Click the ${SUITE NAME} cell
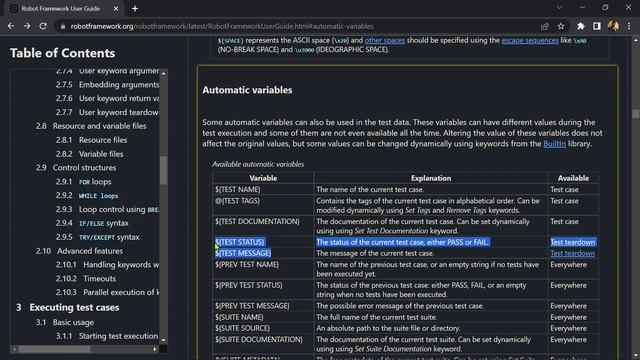The width and height of the screenshot is (640, 360). pos(263,317)
